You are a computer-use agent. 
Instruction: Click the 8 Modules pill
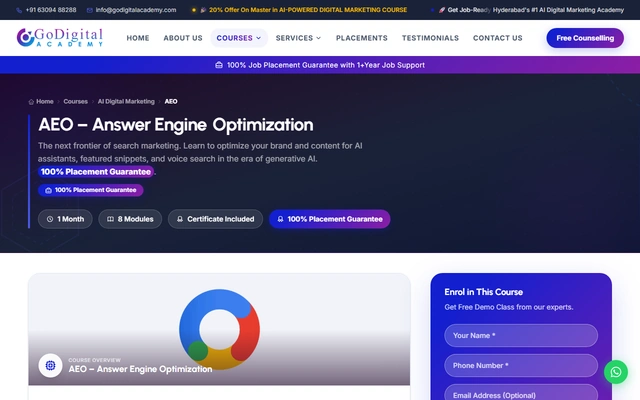[130, 219]
